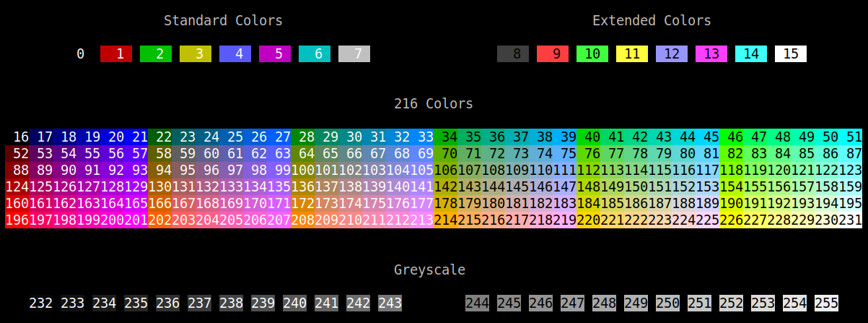The width and height of the screenshot is (868, 323).
Task: Click the red color swatch labeled 1
Action: click(x=116, y=53)
